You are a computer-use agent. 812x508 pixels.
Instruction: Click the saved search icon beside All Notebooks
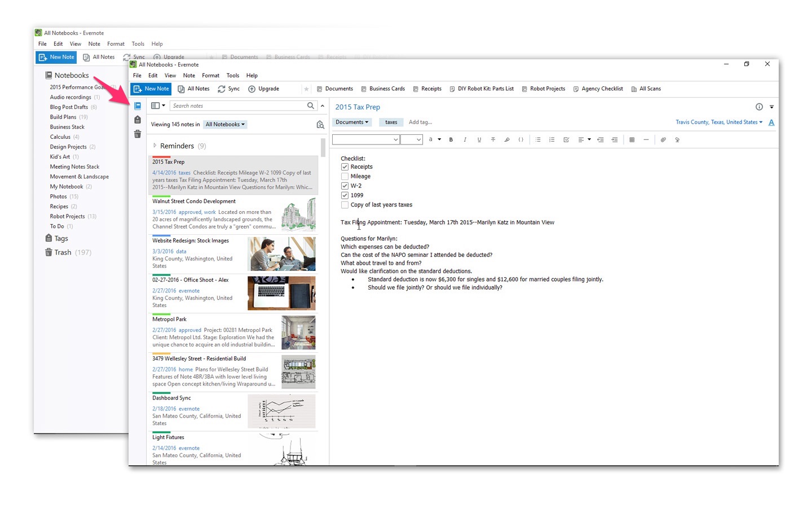(x=320, y=125)
